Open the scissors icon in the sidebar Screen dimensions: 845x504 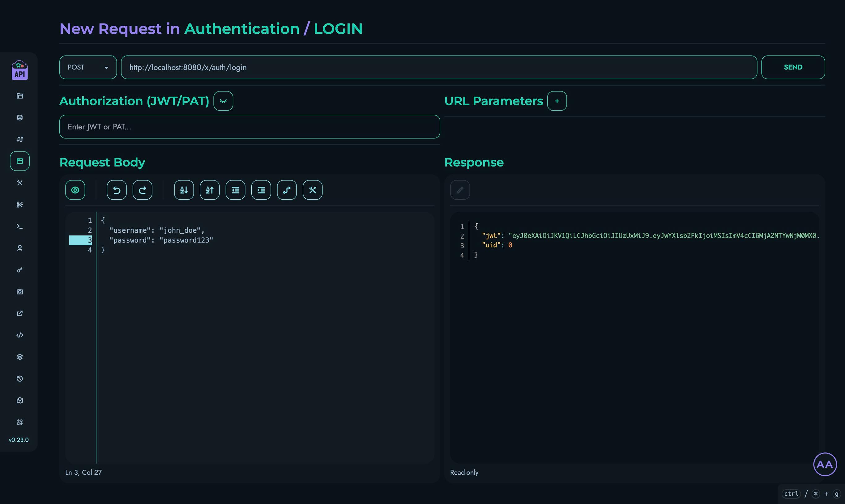pos(20,205)
